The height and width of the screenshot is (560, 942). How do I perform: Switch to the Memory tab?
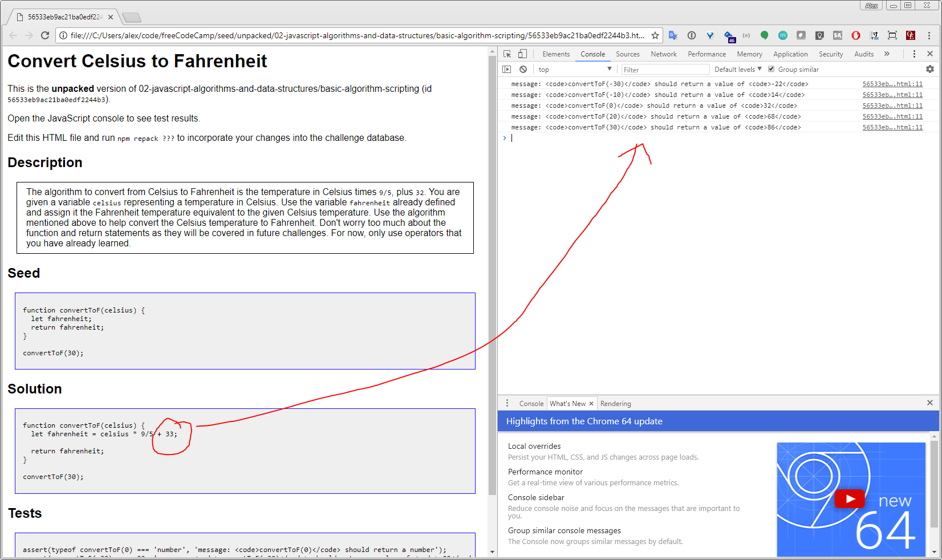click(749, 54)
